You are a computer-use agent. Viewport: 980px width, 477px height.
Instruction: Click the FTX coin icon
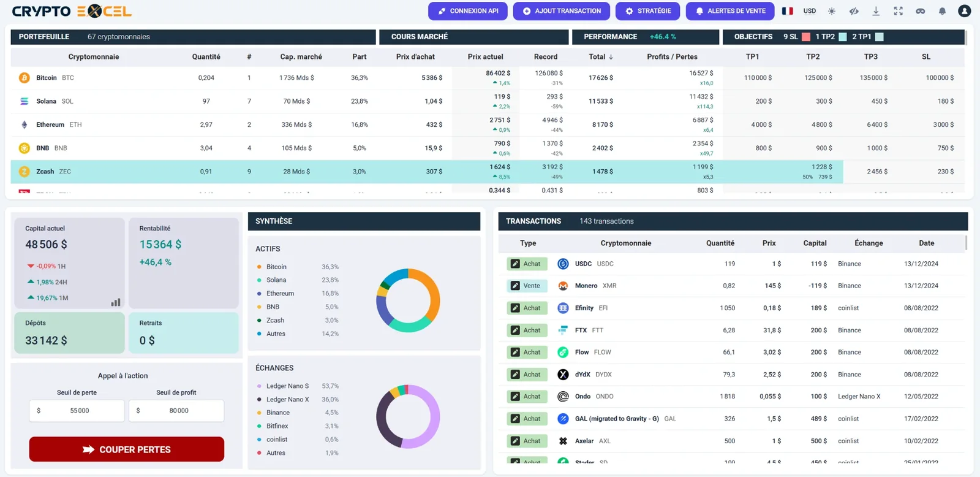coord(563,330)
